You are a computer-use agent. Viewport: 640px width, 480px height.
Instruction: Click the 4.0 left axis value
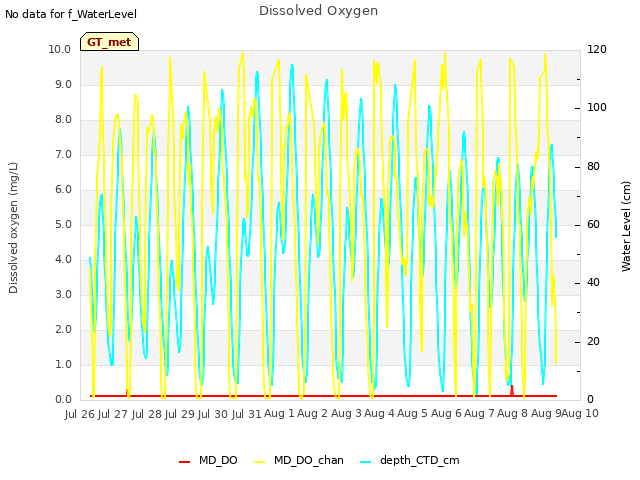[63, 260]
